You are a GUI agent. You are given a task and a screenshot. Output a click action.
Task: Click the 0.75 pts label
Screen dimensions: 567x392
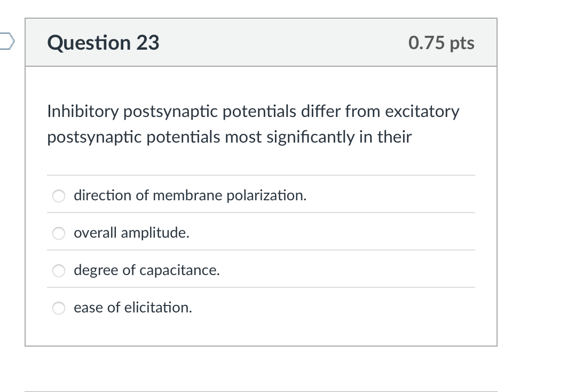click(x=440, y=43)
